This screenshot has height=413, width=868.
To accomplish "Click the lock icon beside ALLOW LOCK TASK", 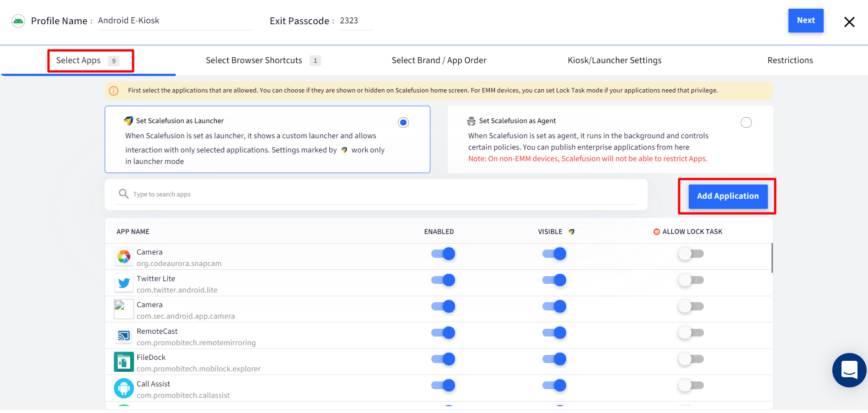I will pyautogui.click(x=657, y=232).
